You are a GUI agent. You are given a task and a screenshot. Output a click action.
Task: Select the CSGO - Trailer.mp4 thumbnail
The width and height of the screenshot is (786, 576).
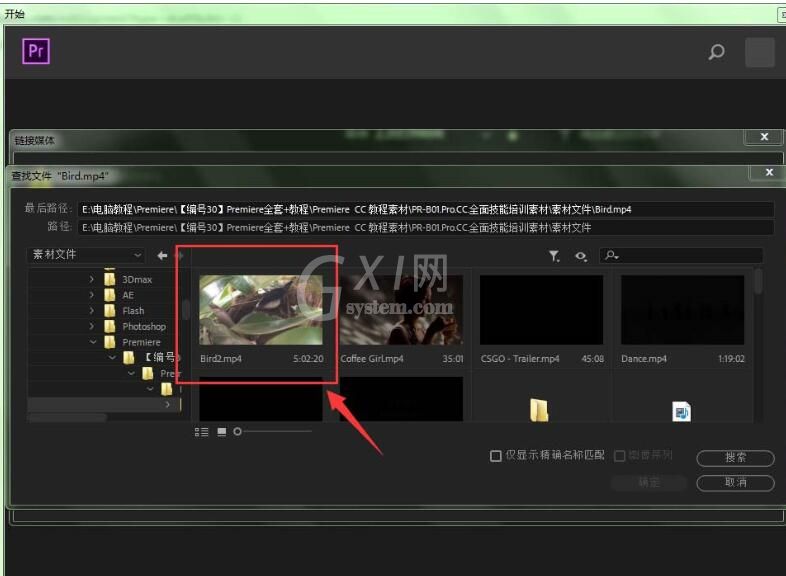pyautogui.click(x=541, y=310)
